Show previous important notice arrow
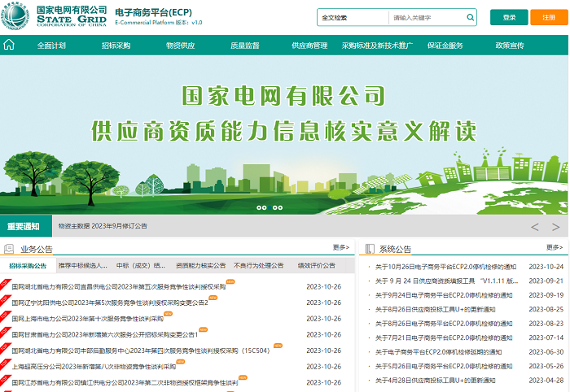The width and height of the screenshot is (570, 392). point(534,227)
